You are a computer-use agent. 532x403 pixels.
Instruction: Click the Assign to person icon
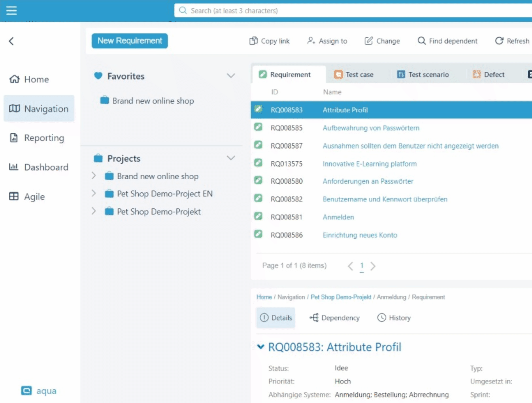(311, 41)
